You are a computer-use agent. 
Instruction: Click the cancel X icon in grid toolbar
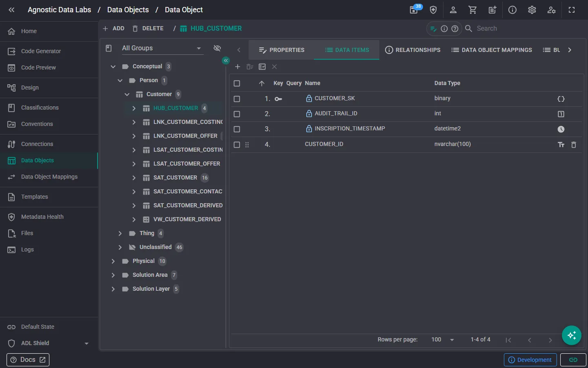[274, 67]
